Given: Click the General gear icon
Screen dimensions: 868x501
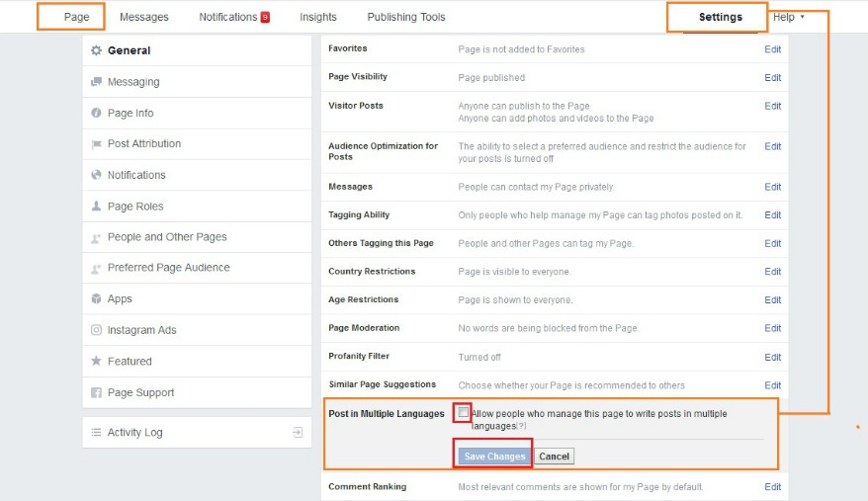Looking at the screenshot, I should [96, 50].
